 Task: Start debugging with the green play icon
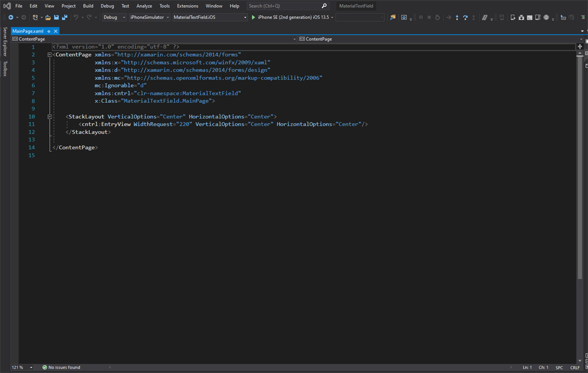(x=253, y=17)
